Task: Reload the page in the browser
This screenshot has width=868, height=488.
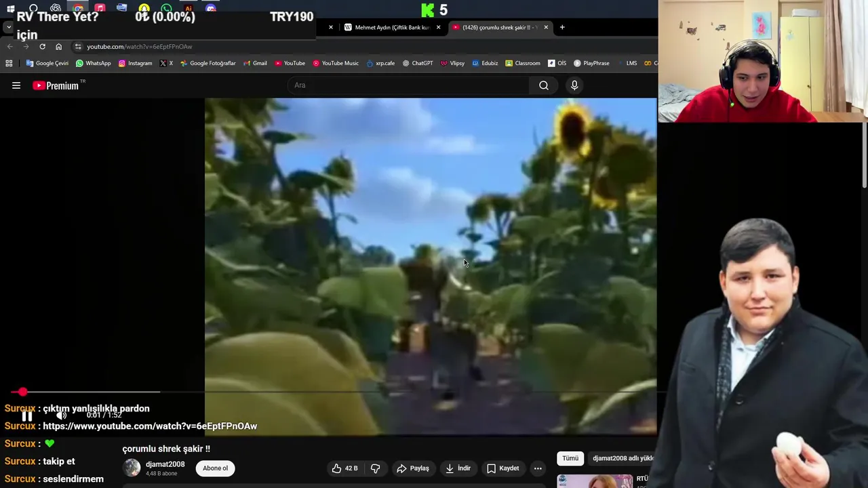Action: pyautogui.click(x=42, y=47)
